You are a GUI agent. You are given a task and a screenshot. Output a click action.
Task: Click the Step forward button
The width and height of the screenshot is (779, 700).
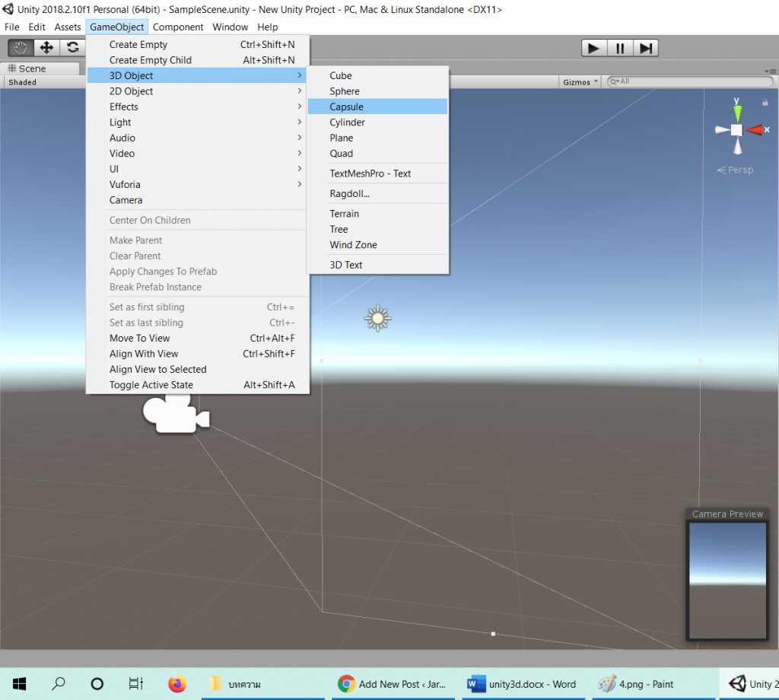pos(646,48)
